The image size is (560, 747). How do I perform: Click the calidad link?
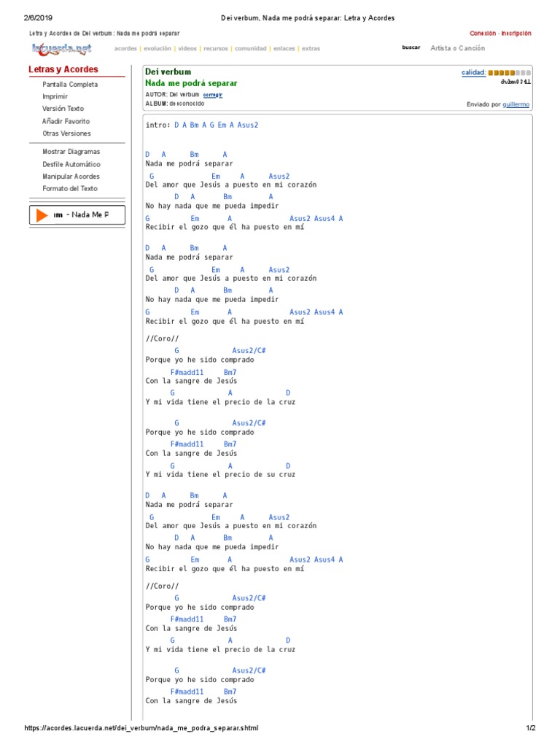click(473, 72)
